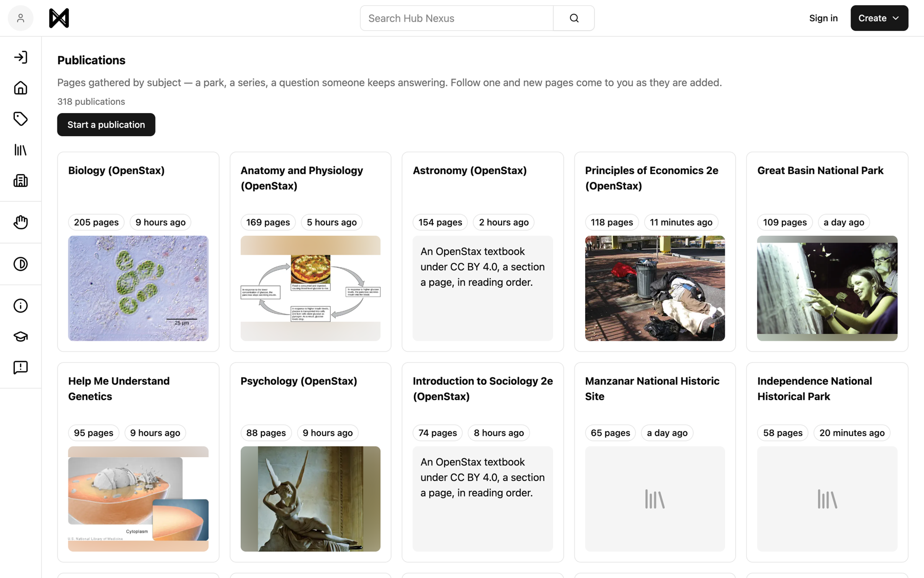The height and width of the screenshot is (578, 924).
Task: Click the half-circle contrast icon in sidebar
Action: pyautogui.click(x=21, y=264)
